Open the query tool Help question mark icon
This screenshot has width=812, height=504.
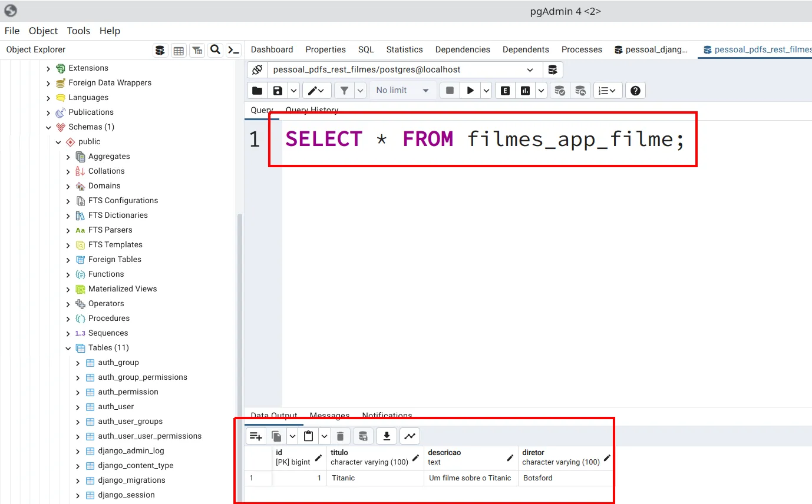pyautogui.click(x=635, y=91)
